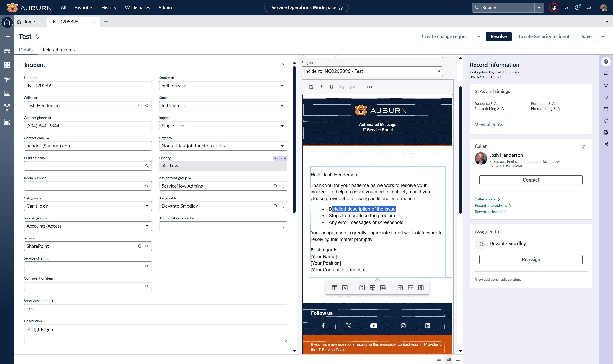Click the tag icon next to Test title
Screen dimensions: 613x364
click(37, 37)
